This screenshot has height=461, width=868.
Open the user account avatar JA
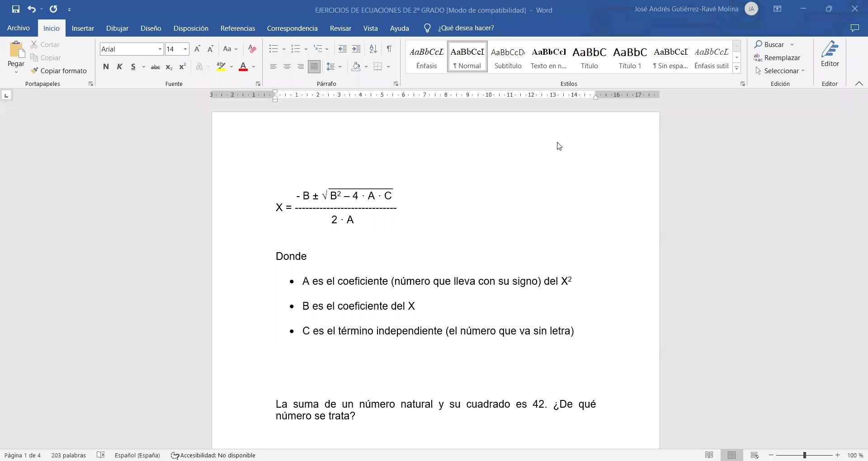[x=751, y=9]
